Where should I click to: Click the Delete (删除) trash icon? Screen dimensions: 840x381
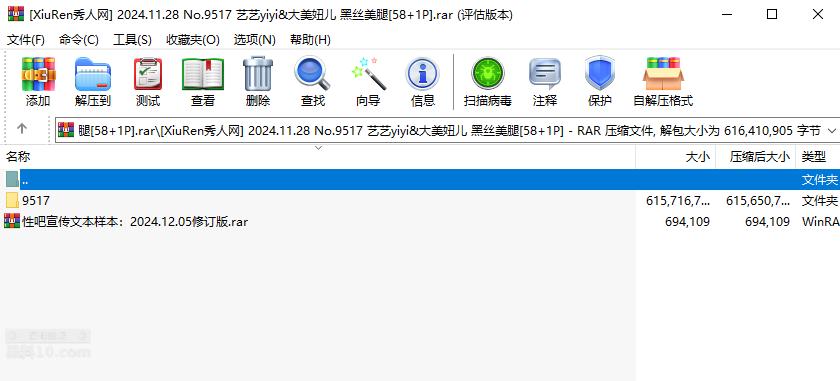click(x=258, y=81)
